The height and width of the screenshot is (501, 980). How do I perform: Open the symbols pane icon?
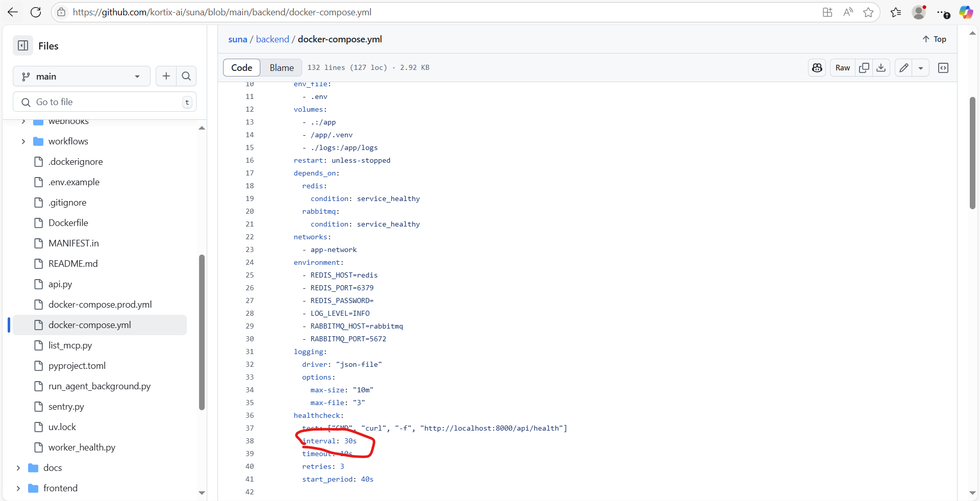click(943, 67)
